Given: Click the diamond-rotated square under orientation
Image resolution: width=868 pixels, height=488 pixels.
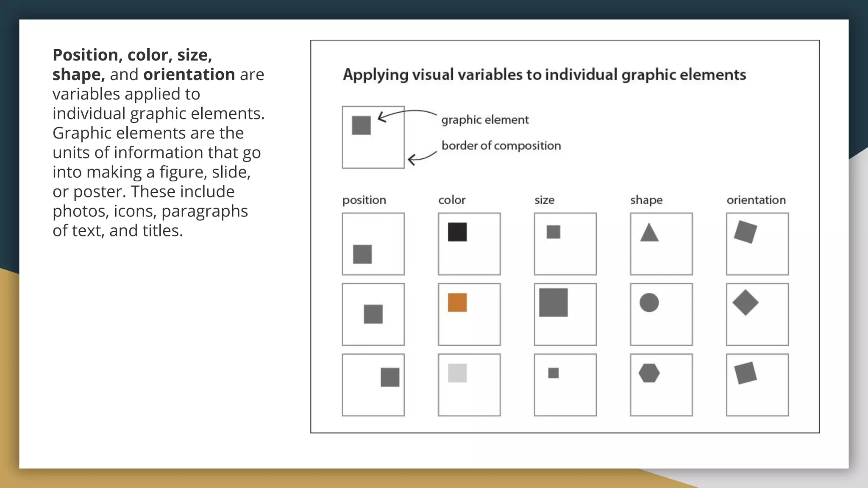Looking at the screenshot, I should coord(746,302).
